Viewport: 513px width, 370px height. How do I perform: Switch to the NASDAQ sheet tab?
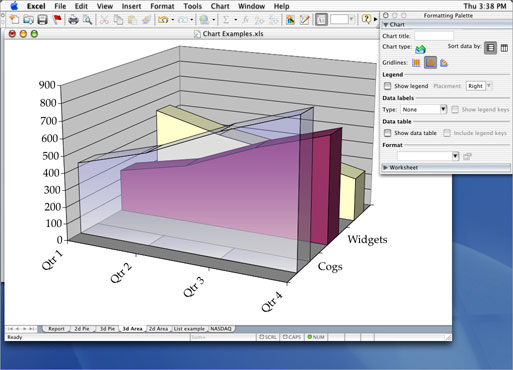point(221,329)
